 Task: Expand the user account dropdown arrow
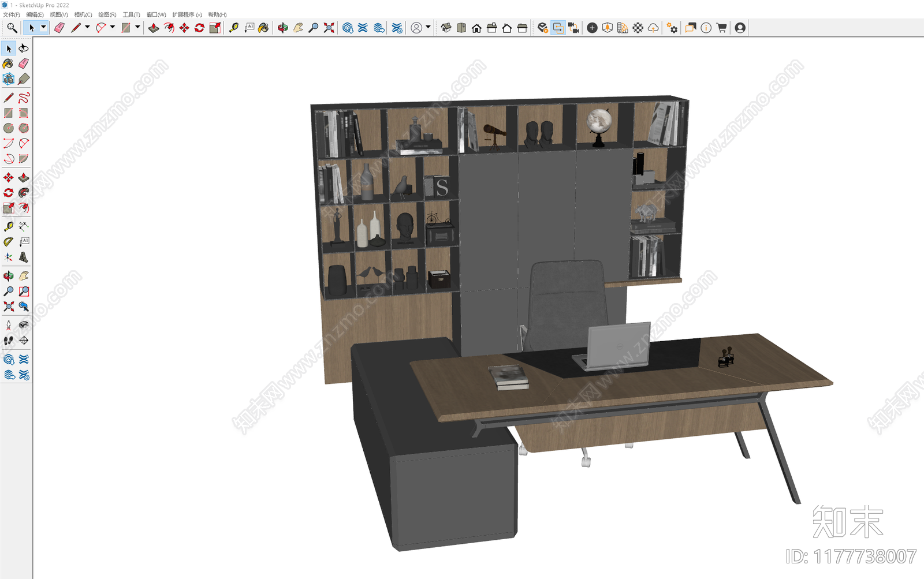428,27
